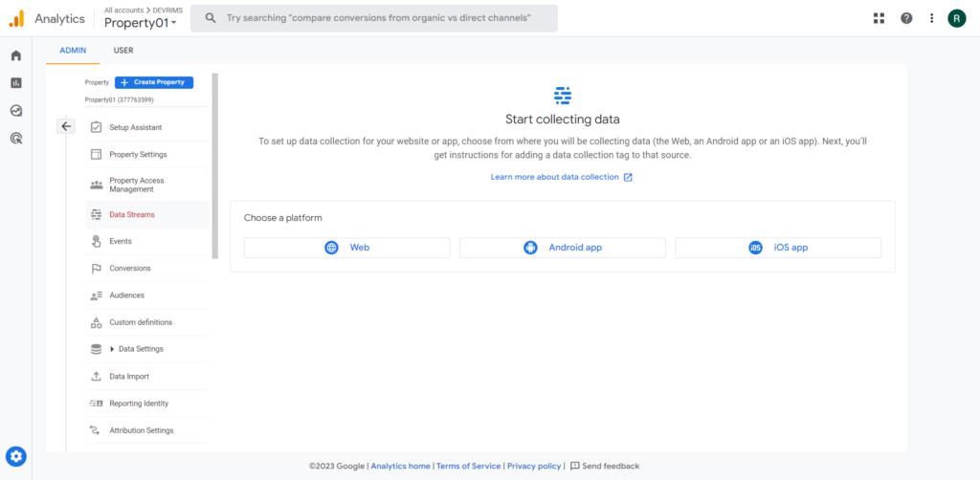This screenshot has width=980, height=480.
Task: Choose the iOS app platform button
Action: (778, 248)
